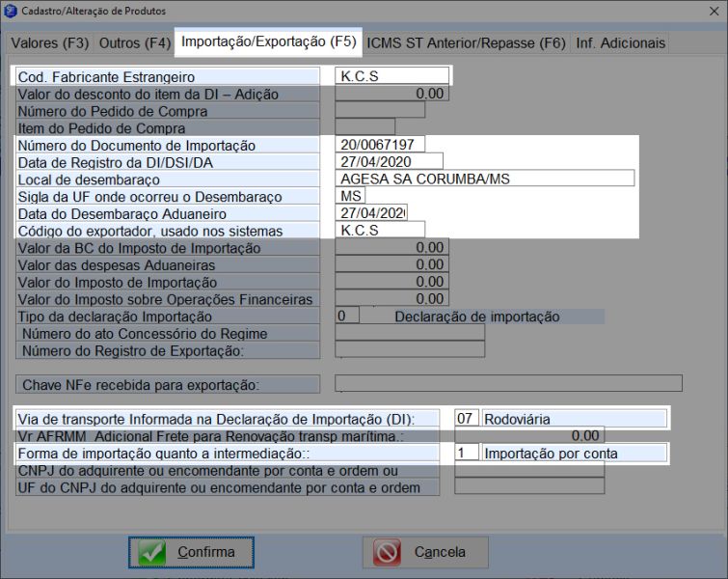Focus the Número do Pedido de Compra field
The height and width of the screenshot is (579, 728).
coord(380,110)
